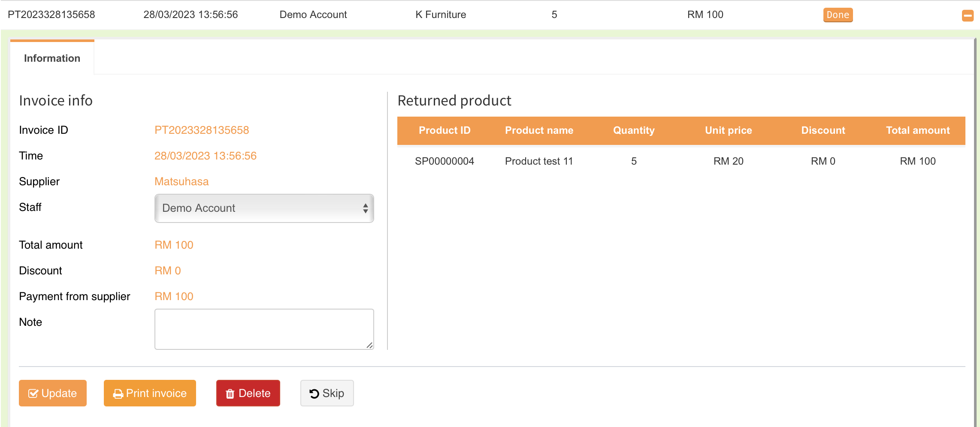The width and height of the screenshot is (980, 427).
Task: Click the Discount column header
Action: click(x=823, y=130)
